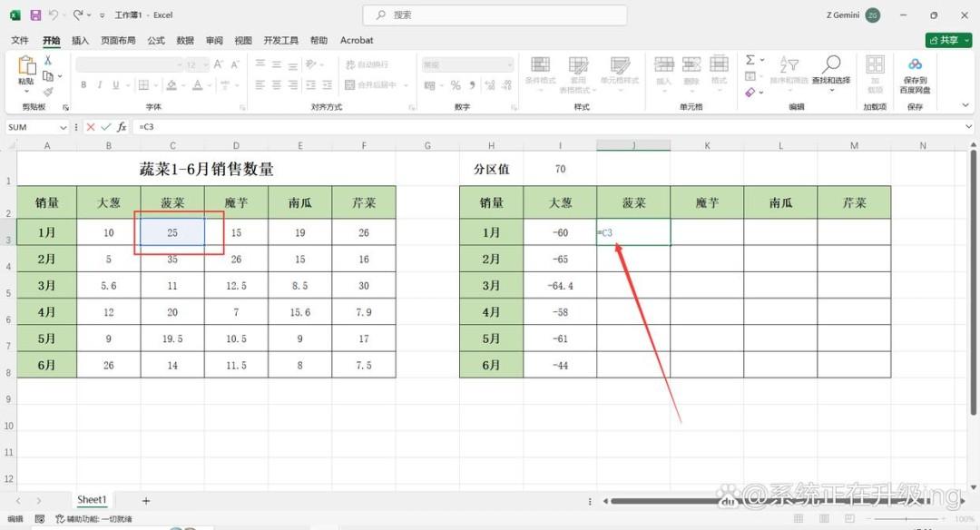Click the green 共享 share button
The width and height of the screenshot is (980, 530).
point(949,40)
